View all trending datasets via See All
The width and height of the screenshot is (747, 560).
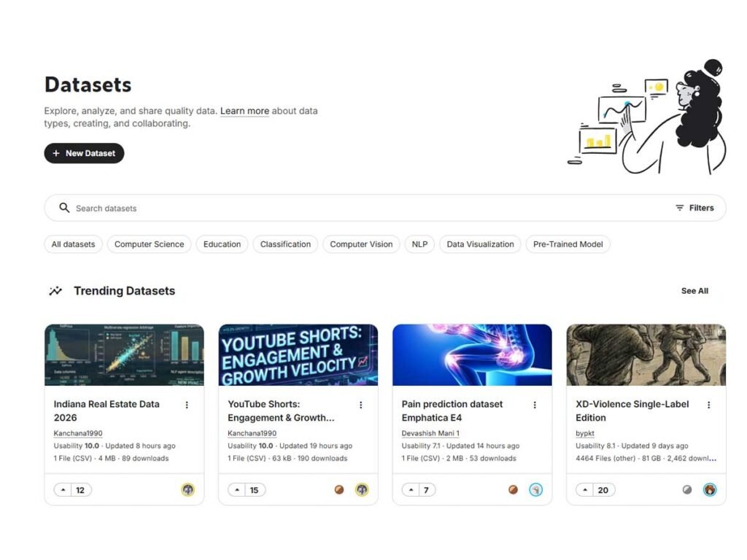[x=694, y=291]
